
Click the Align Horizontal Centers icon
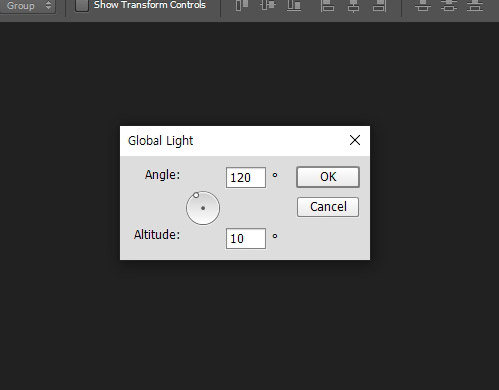[x=353, y=5]
